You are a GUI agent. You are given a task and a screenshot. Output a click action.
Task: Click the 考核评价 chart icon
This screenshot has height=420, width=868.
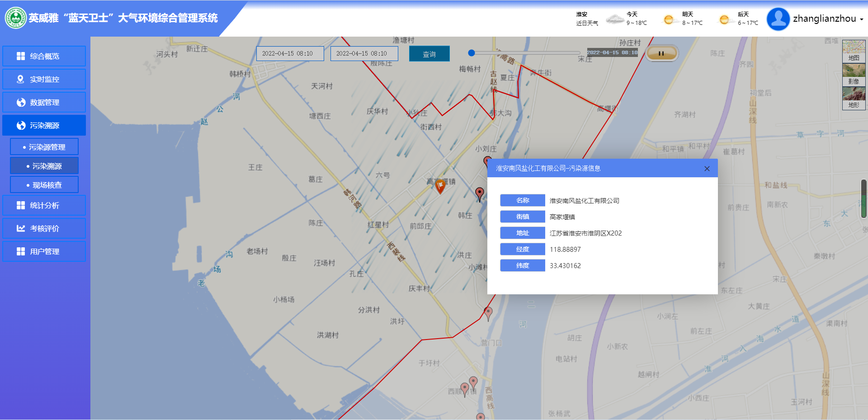(21, 228)
